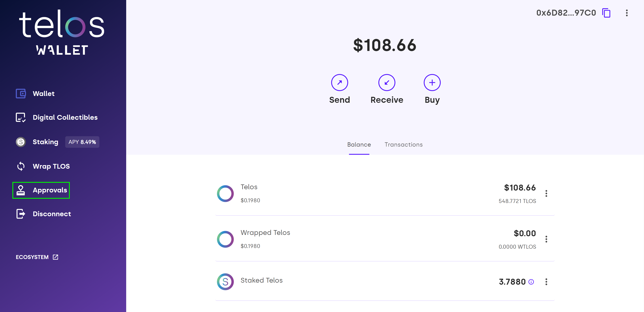Switch to the Transactions tab
This screenshot has height=312, width=644.
click(403, 145)
